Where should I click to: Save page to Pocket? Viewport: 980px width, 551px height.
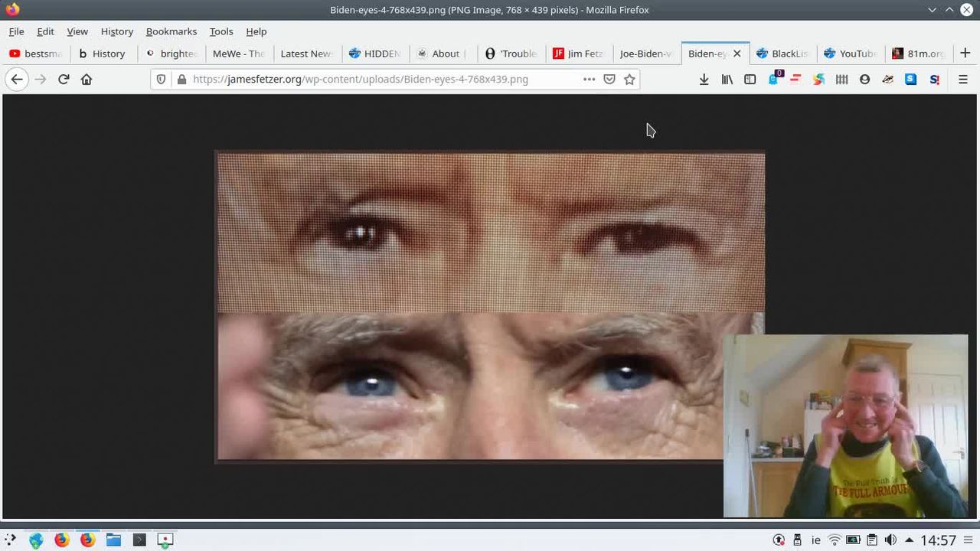(609, 79)
